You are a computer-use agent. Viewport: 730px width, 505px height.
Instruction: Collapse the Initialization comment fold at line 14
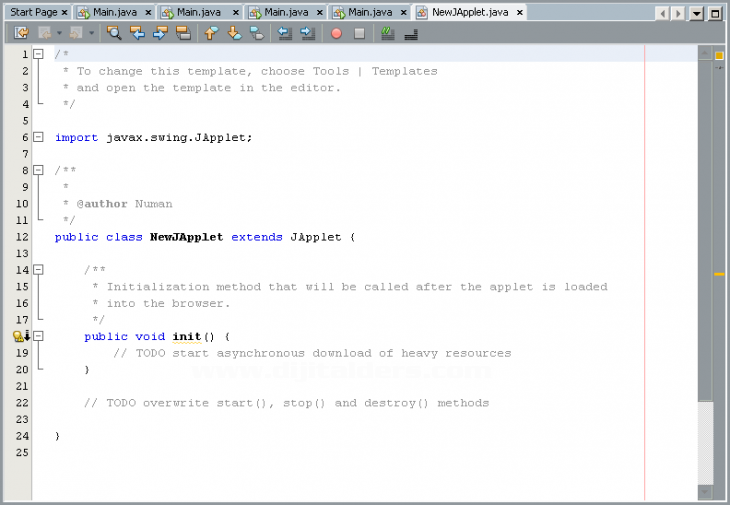(38, 269)
